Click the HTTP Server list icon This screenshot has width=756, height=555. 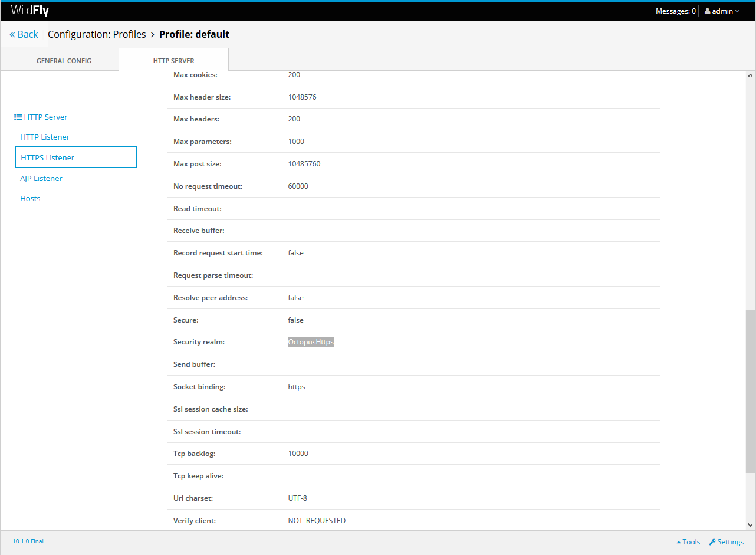18,117
